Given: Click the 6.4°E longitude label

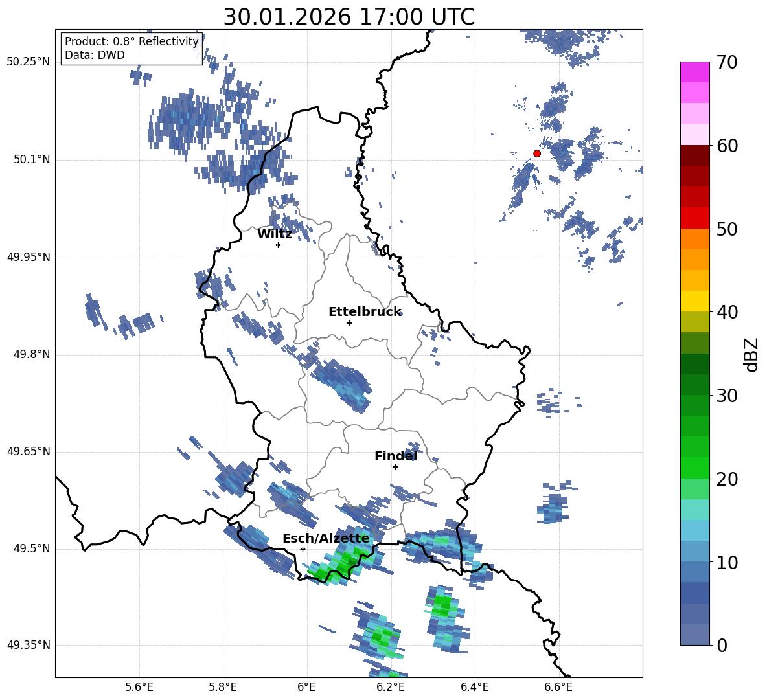Looking at the screenshot, I should (x=474, y=687).
